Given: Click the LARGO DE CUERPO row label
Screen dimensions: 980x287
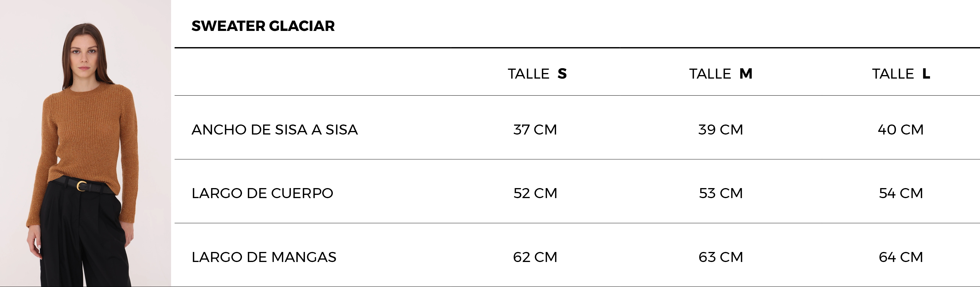Looking at the screenshot, I should [262, 193].
